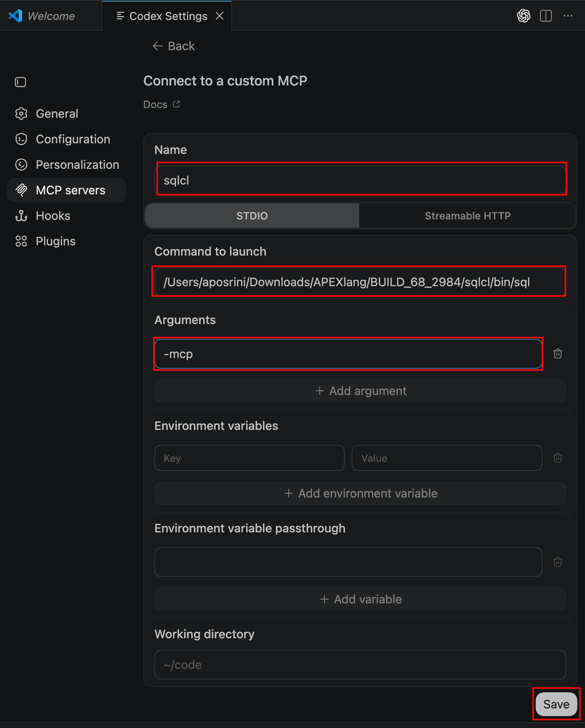The height and width of the screenshot is (728, 585).
Task: Click the MCP servers tool icon
Action: click(21, 190)
